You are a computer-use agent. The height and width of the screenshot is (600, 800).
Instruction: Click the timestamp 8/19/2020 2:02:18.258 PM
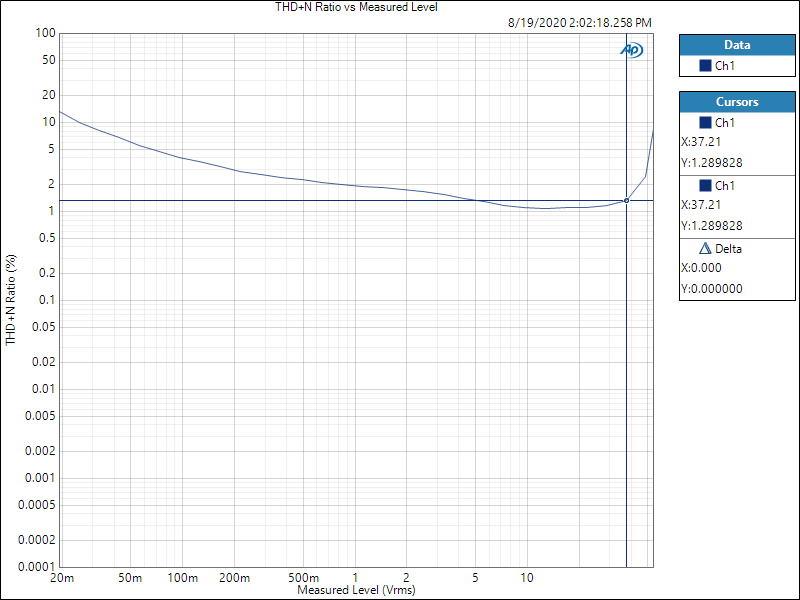point(580,23)
